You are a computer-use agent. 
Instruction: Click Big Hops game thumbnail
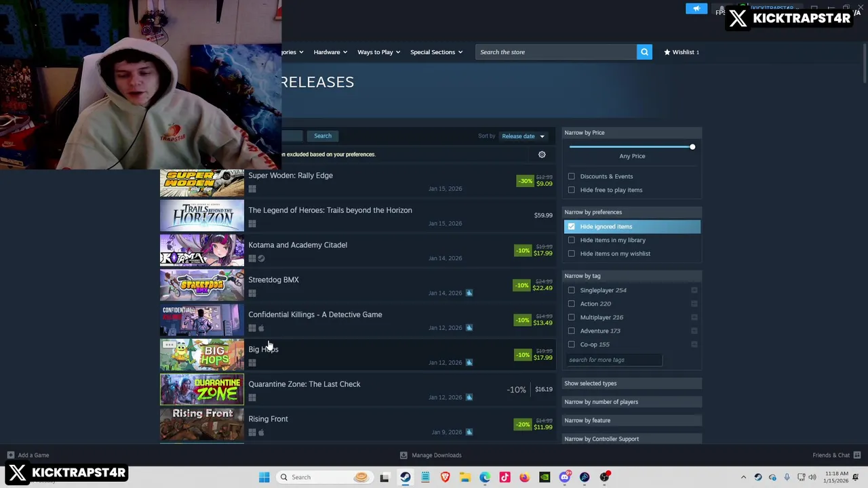click(x=202, y=355)
